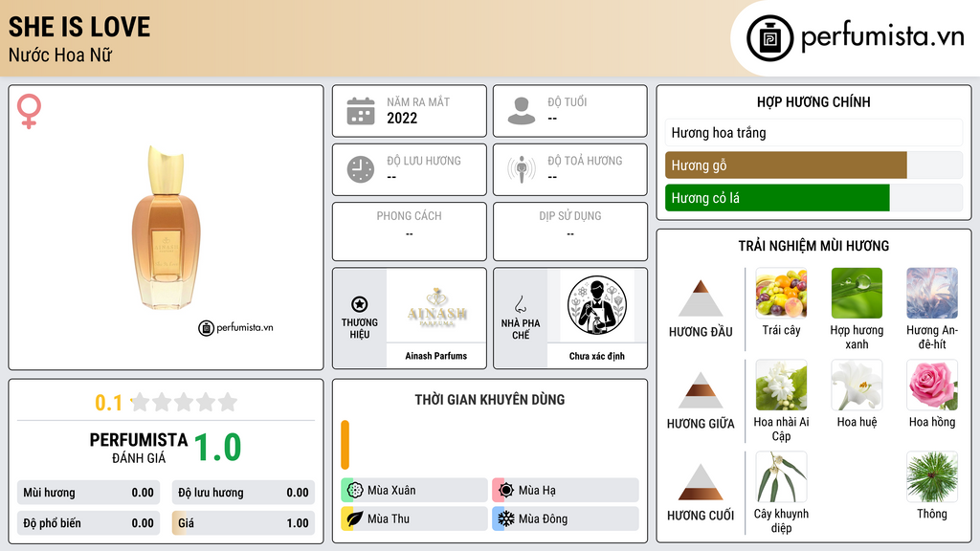Click the sillage icon beside Độ Toả Hương

click(x=522, y=169)
